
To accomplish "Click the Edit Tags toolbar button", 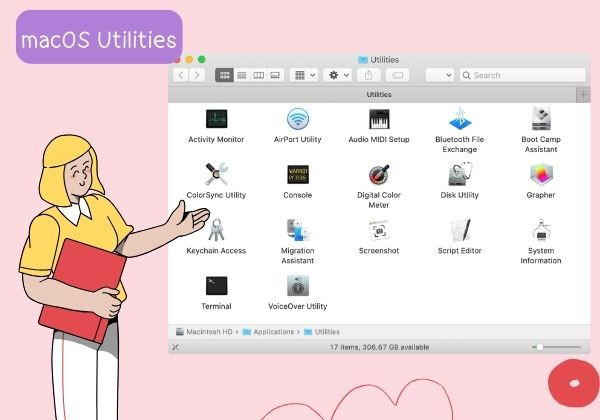I will click(398, 75).
